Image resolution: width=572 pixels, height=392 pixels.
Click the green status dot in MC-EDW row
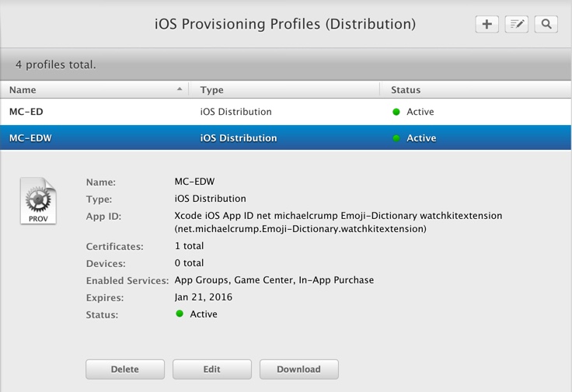pos(396,138)
